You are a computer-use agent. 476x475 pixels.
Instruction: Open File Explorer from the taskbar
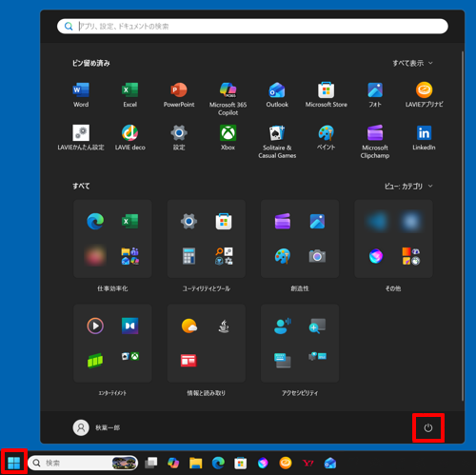tap(196, 463)
